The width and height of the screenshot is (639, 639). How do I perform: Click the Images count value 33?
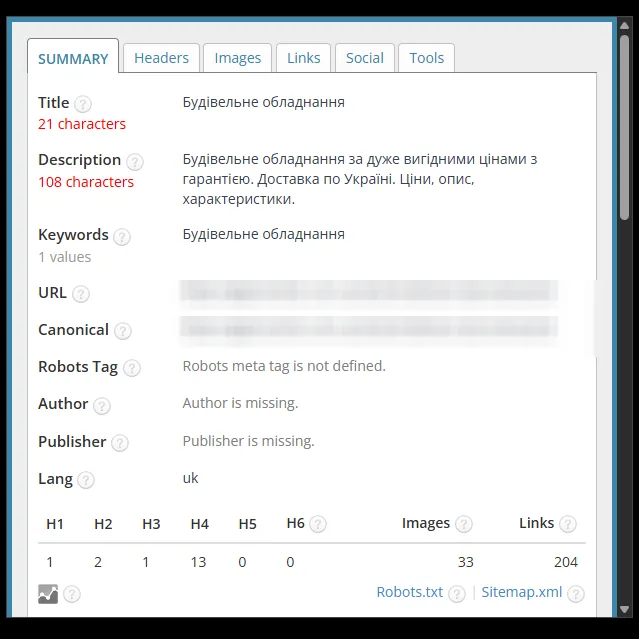click(x=465, y=562)
